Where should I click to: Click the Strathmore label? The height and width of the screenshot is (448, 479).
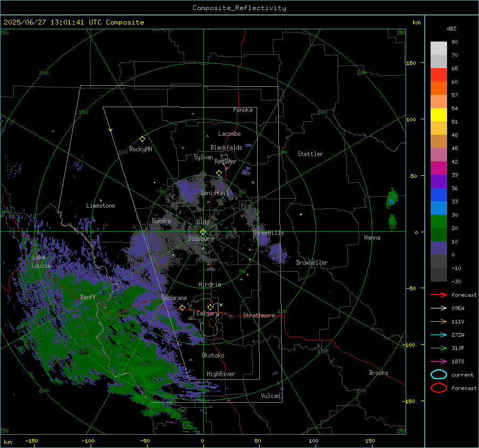pyautogui.click(x=259, y=315)
